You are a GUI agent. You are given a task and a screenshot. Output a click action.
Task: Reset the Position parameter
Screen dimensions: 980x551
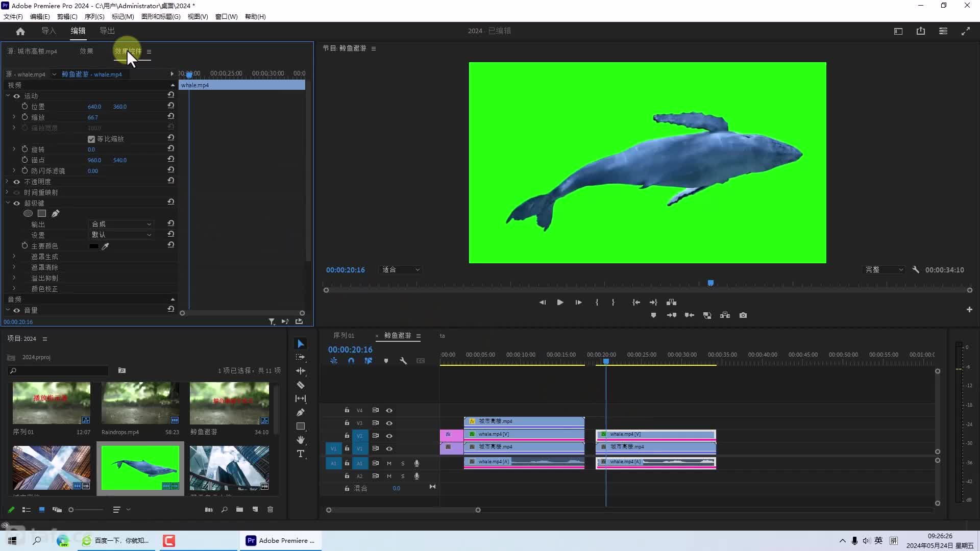pyautogui.click(x=171, y=106)
